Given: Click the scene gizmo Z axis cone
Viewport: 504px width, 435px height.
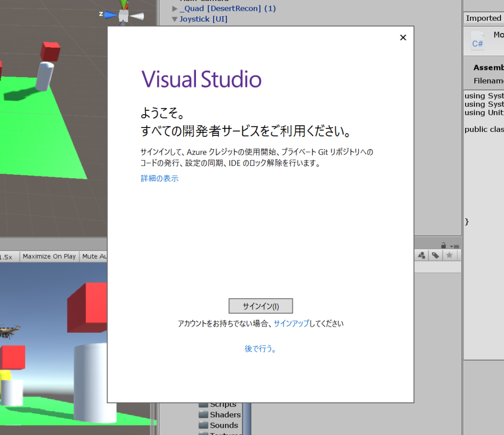Looking at the screenshot, I should click(x=110, y=15).
